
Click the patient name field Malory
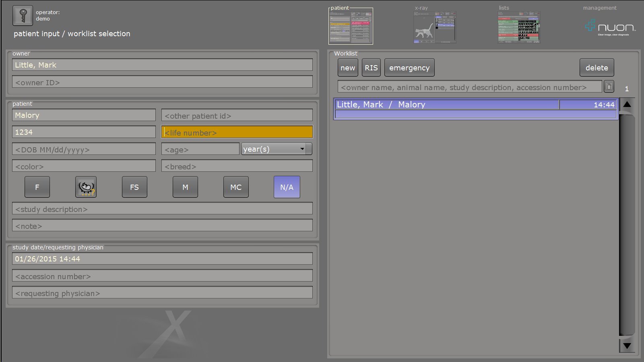click(84, 115)
